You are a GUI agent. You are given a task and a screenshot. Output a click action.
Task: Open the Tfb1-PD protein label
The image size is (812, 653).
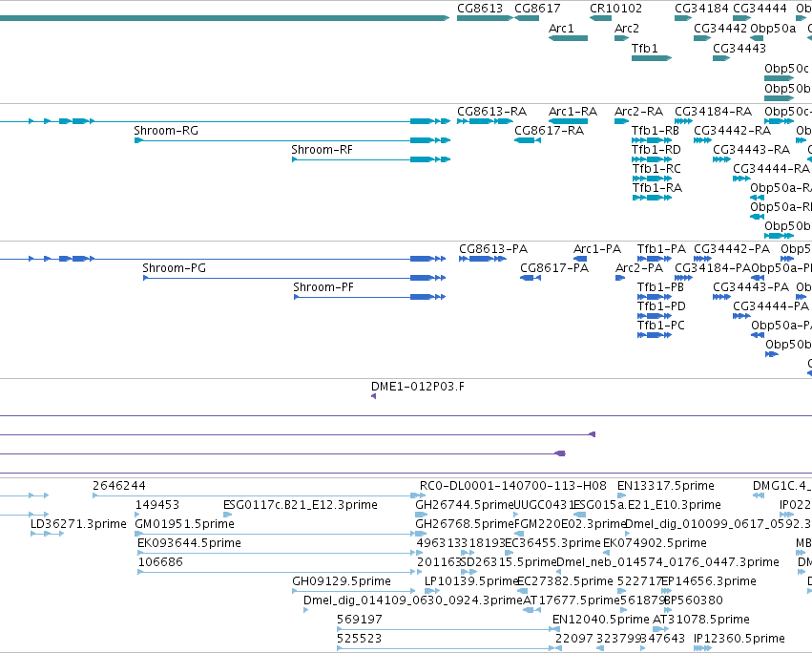[x=661, y=306]
